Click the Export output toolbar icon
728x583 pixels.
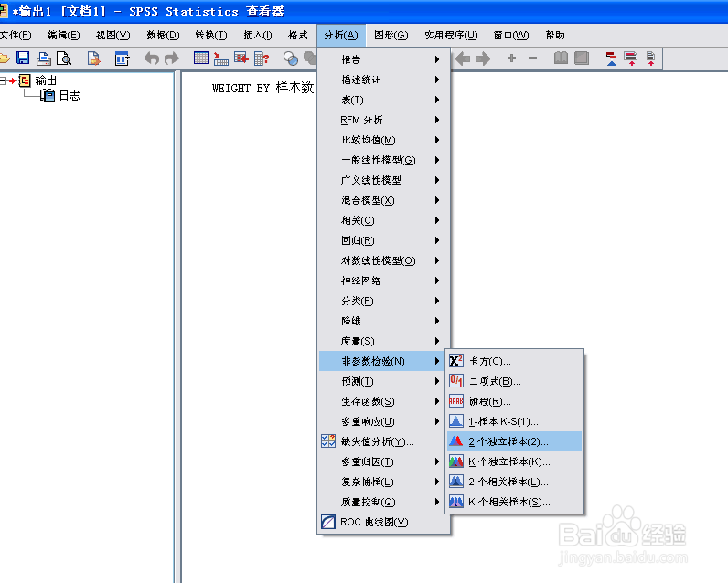(x=94, y=58)
